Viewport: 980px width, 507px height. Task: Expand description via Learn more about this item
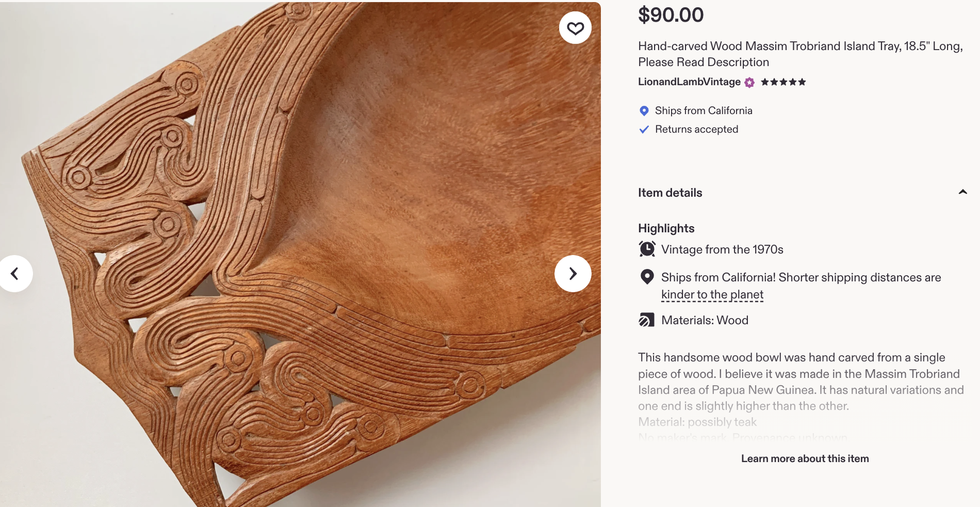pyautogui.click(x=805, y=458)
